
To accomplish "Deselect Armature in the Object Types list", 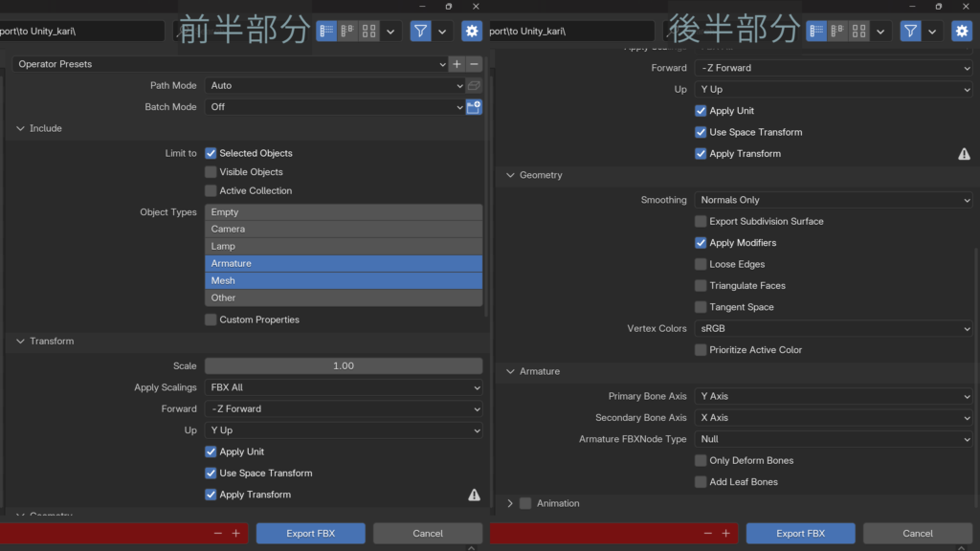I will tap(343, 263).
